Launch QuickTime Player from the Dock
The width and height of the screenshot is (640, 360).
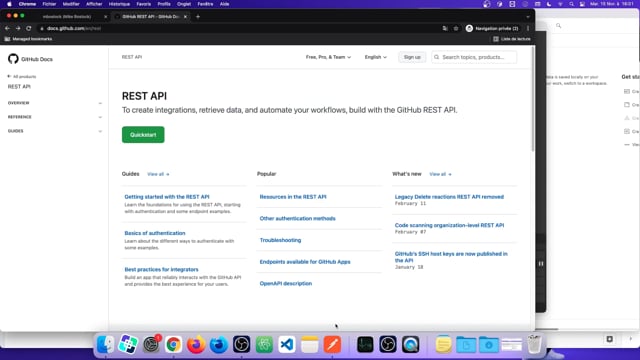click(x=410, y=344)
